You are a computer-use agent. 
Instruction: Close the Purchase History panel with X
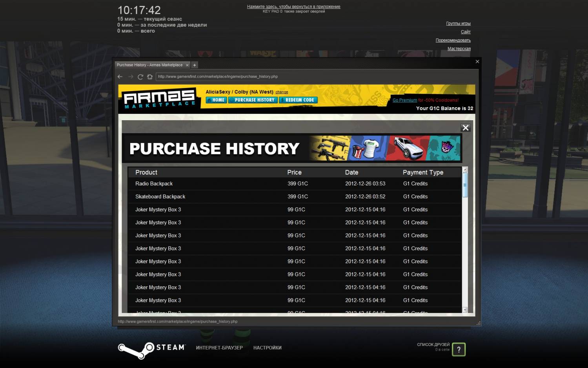465,128
